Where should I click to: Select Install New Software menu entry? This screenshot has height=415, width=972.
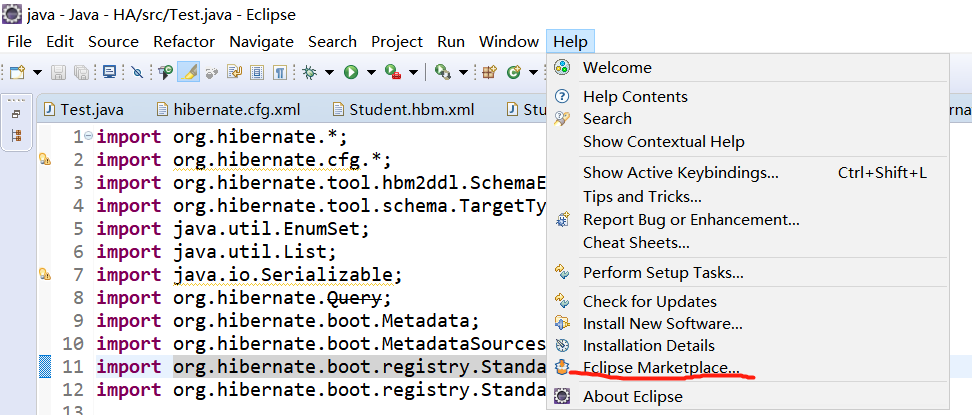[662, 323]
